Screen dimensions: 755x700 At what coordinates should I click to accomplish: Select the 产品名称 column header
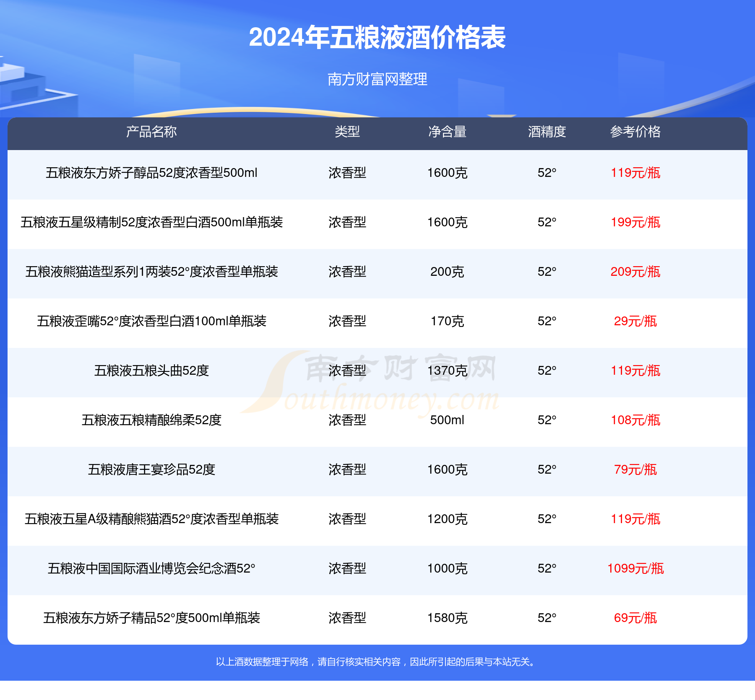click(x=151, y=132)
